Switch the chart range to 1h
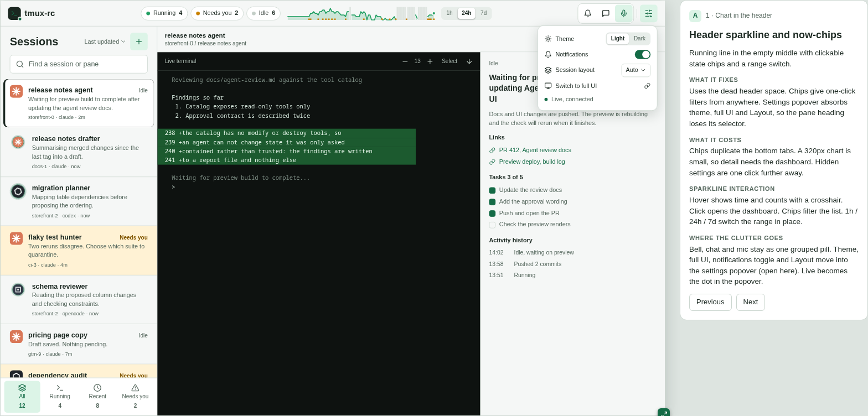Viewport: 868px width, 416px height. coord(449,13)
